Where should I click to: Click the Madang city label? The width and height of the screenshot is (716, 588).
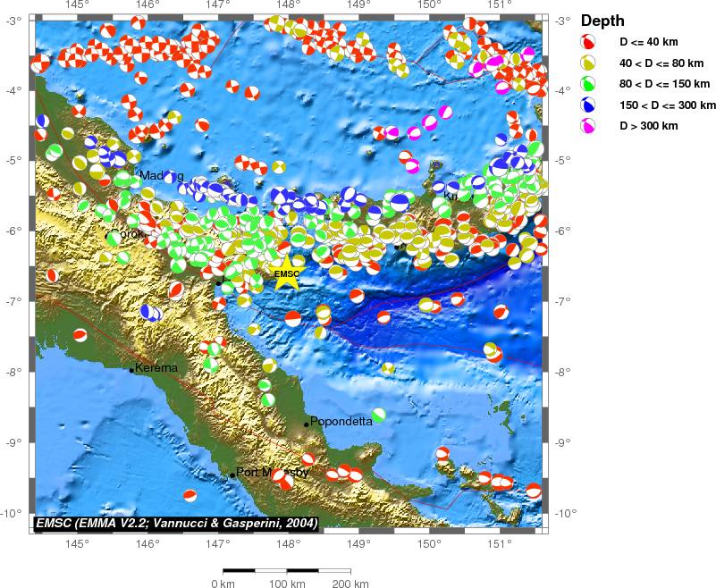[161, 176]
